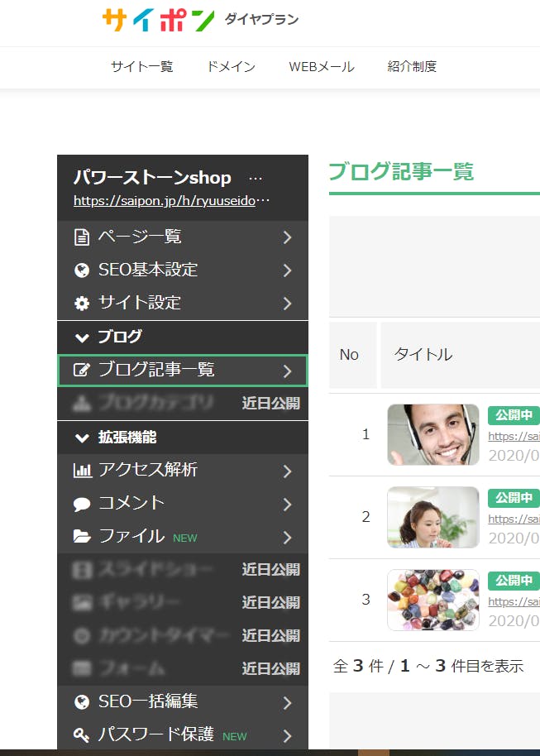Viewport: 540px width, 756px height.
Task: Click the SEO一括編集 globe icon
Action: point(82,702)
